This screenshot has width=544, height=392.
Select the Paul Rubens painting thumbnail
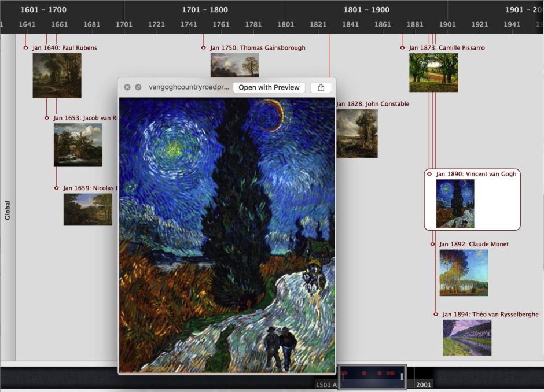click(57, 76)
